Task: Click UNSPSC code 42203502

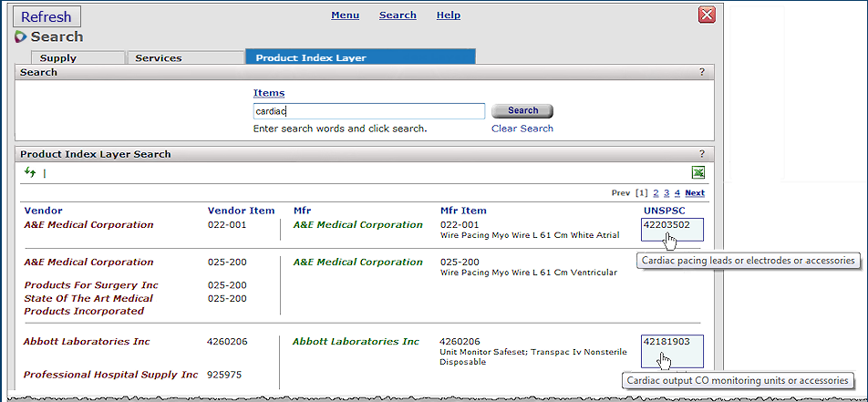Action: 666,225
